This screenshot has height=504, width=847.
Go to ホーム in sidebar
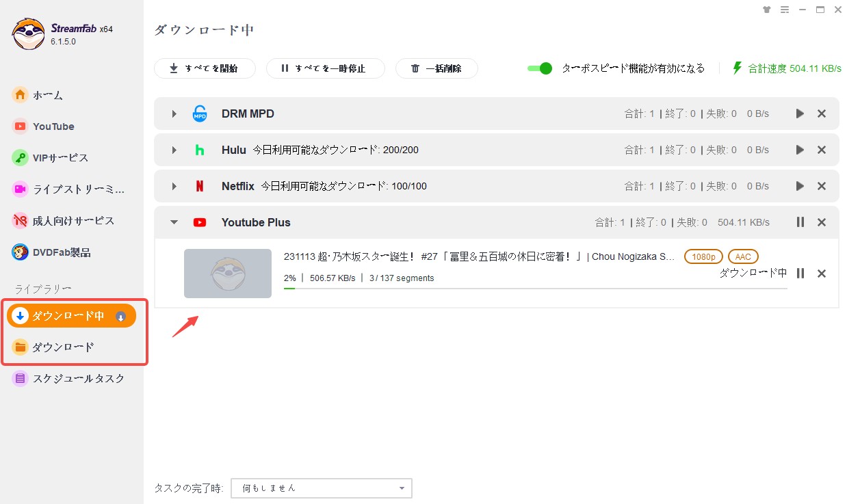click(48, 95)
